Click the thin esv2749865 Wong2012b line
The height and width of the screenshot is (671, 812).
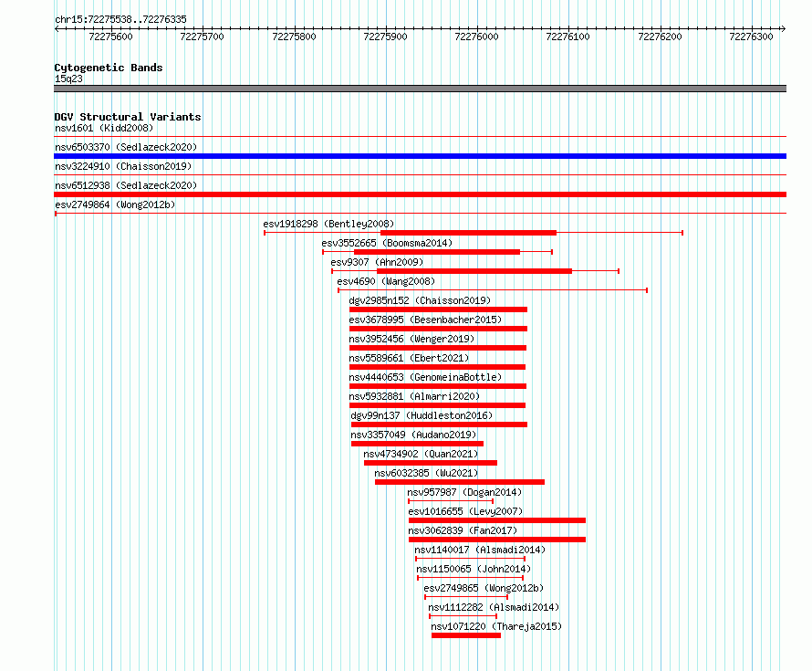466,597
